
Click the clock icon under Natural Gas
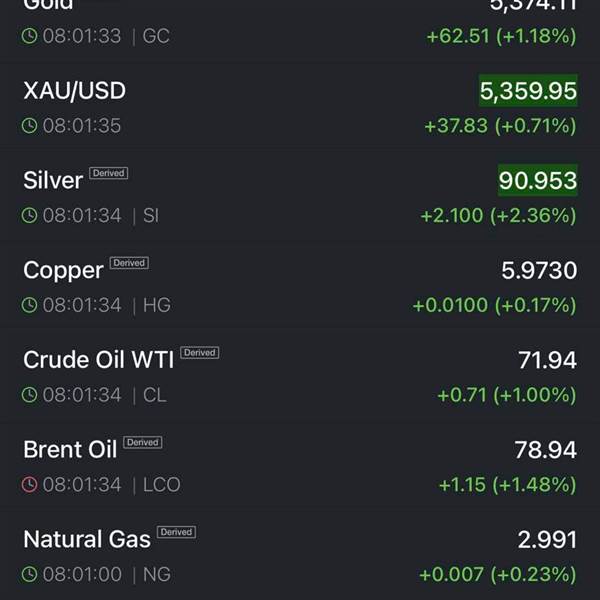(x=30, y=575)
